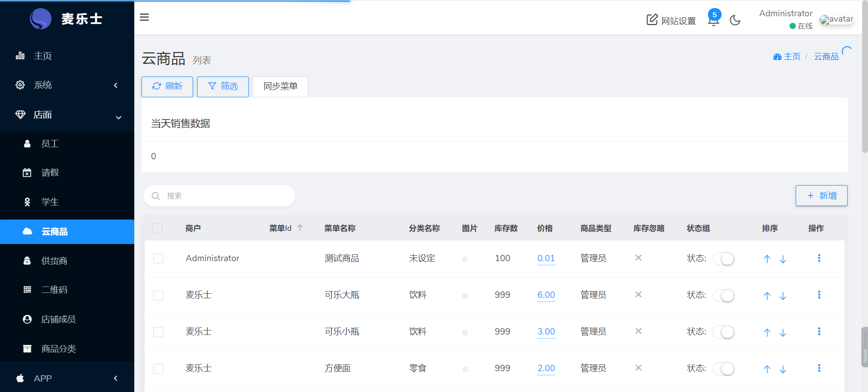Open the 店铺成员 sidebar item

67,319
